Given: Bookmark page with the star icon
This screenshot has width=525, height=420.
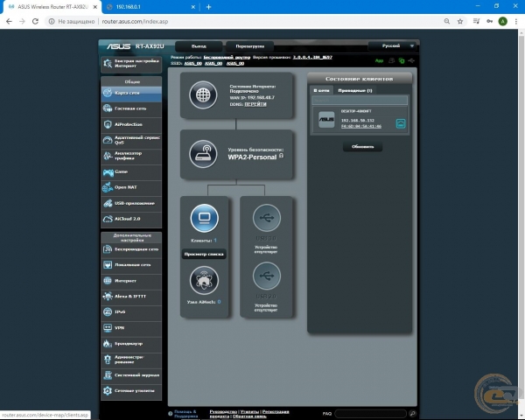Looking at the screenshot, I should [x=460, y=21].
